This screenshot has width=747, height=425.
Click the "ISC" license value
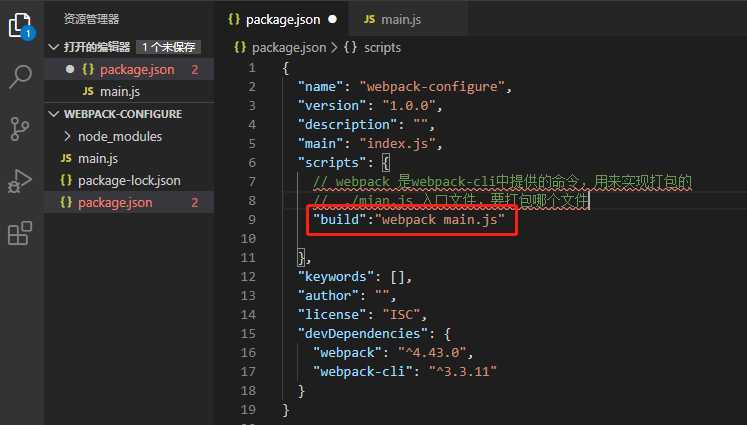click(x=402, y=314)
